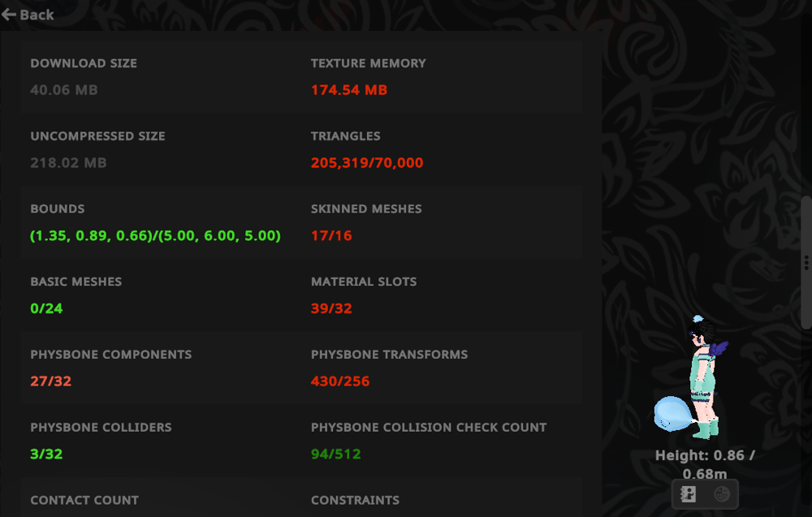Screen dimensions: 812x517
Task: Click the Height 0.86 / 0.68m label
Action: (705, 464)
